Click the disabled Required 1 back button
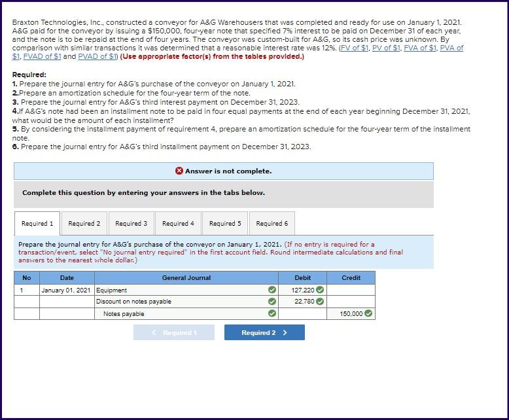509x420 pixels. tap(173, 332)
